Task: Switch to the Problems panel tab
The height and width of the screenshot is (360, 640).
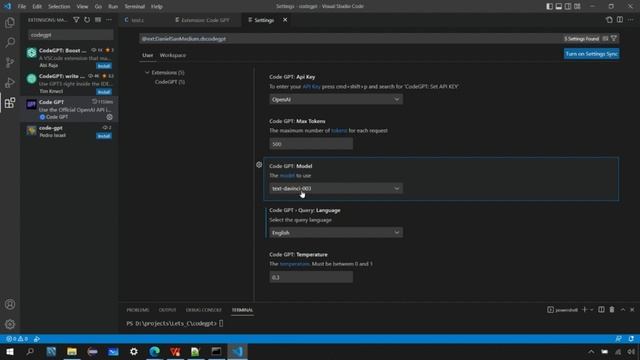Action: point(138,310)
